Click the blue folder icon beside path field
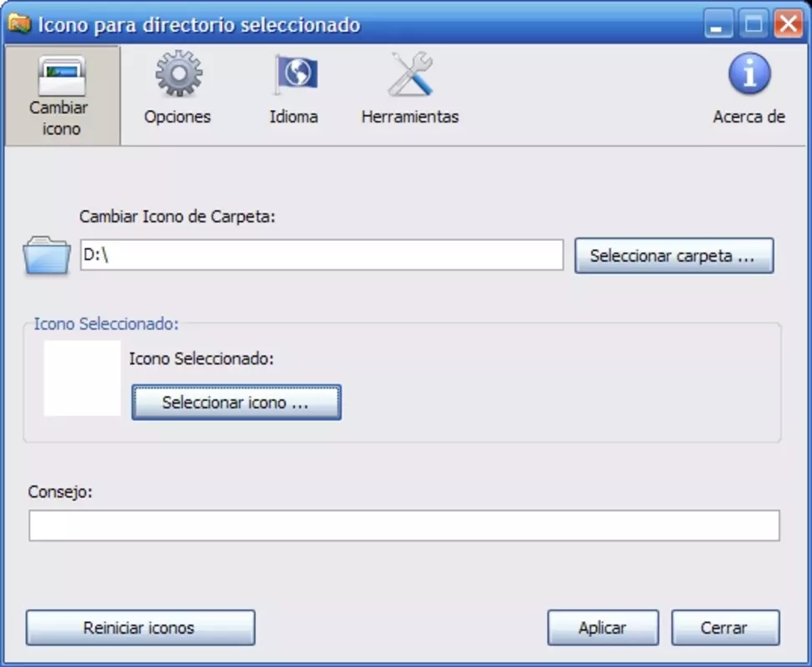 pos(47,255)
